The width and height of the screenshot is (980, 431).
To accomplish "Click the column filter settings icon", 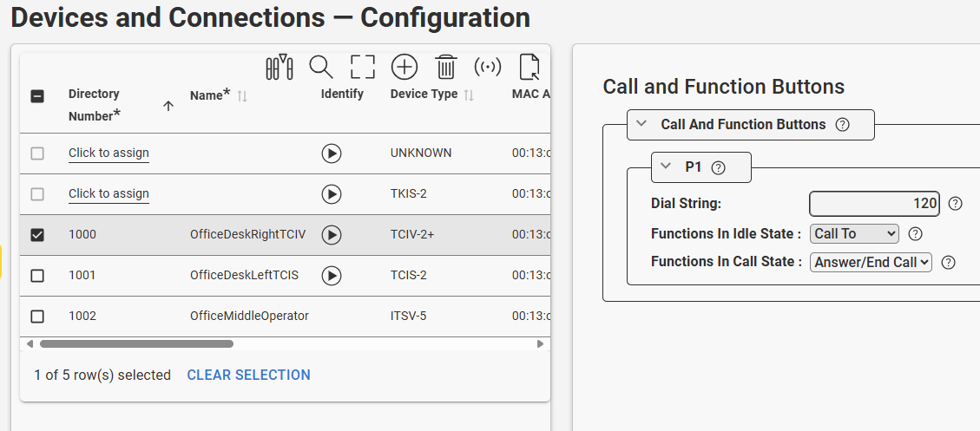I will (x=280, y=67).
